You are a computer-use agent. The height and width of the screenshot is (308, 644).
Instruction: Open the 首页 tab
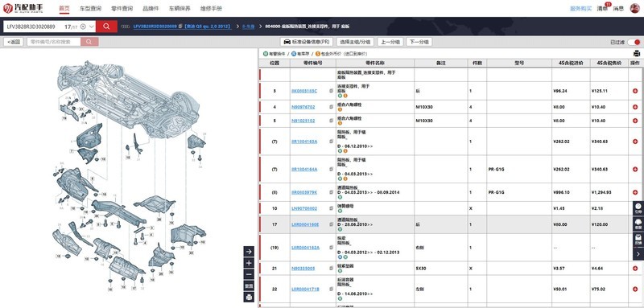click(64, 8)
